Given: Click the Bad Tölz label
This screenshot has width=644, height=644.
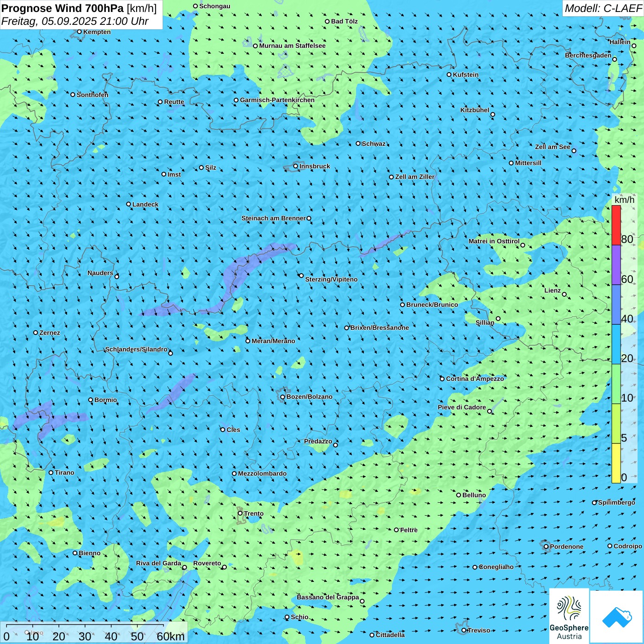Looking at the screenshot, I should point(344,21).
